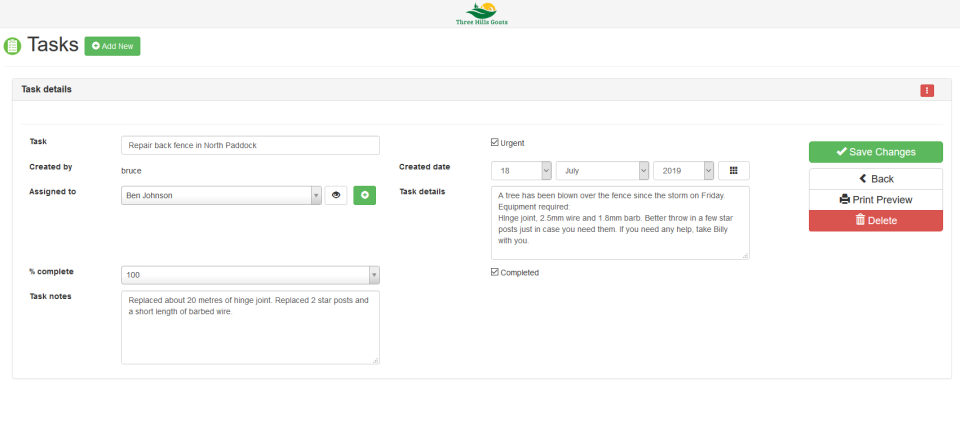Click the Created by label
Screen dimensions: 960x446
coord(51,166)
